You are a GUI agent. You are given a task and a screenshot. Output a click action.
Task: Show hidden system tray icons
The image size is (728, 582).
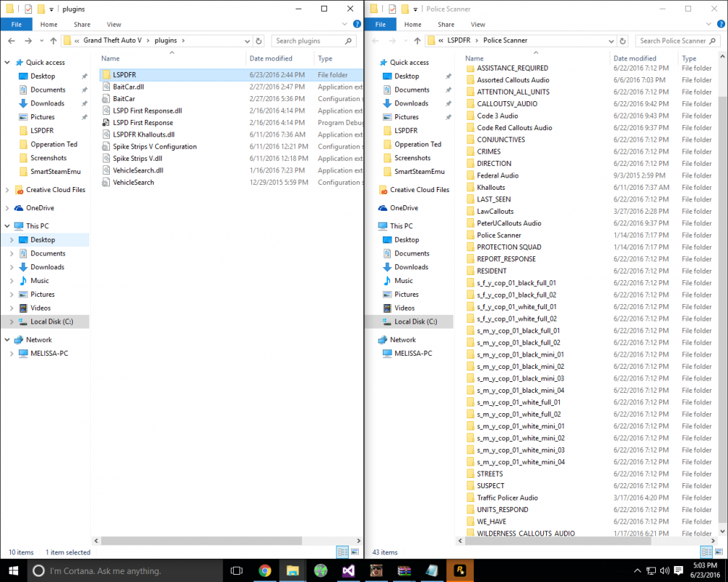pos(638,570)
